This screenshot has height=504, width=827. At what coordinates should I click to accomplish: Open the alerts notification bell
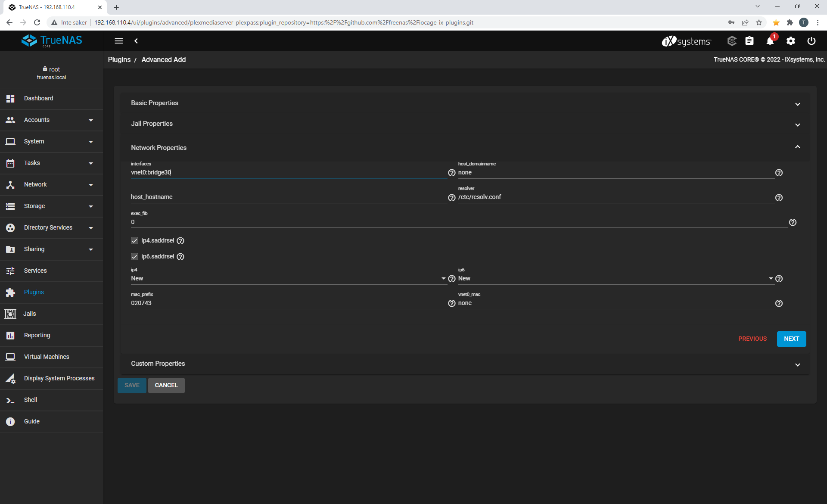click(x=770, y=41)
